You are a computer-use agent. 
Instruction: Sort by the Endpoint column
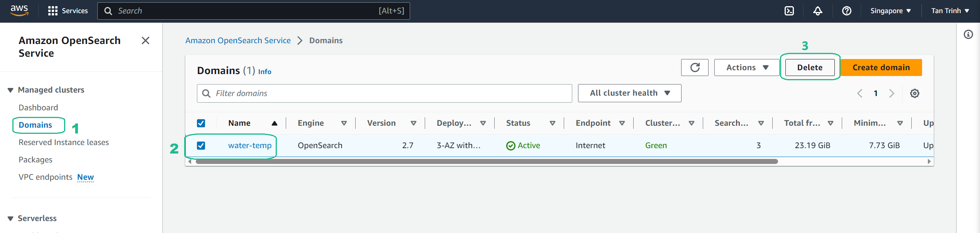point(622,123)
